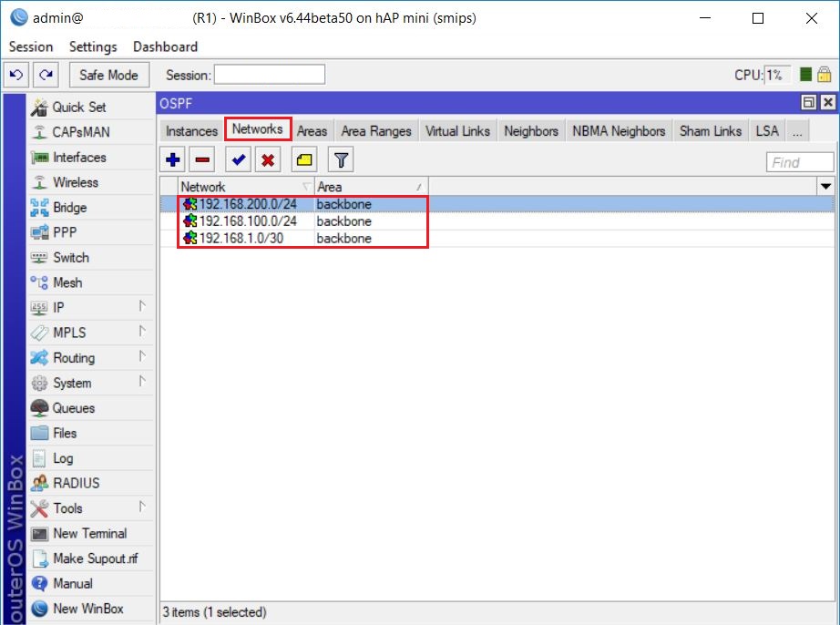Close the OSPF window
840x625 pixels.
coord(827,102)
